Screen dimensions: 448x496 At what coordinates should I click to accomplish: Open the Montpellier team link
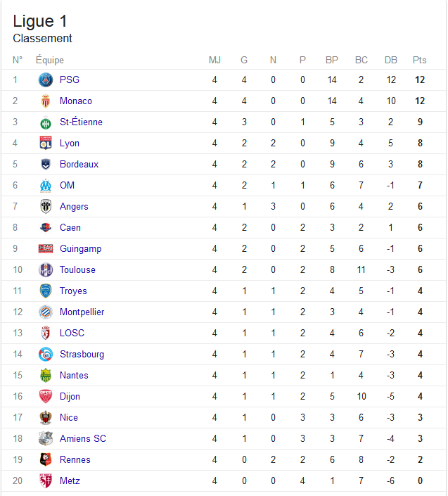tap(82, 312)
